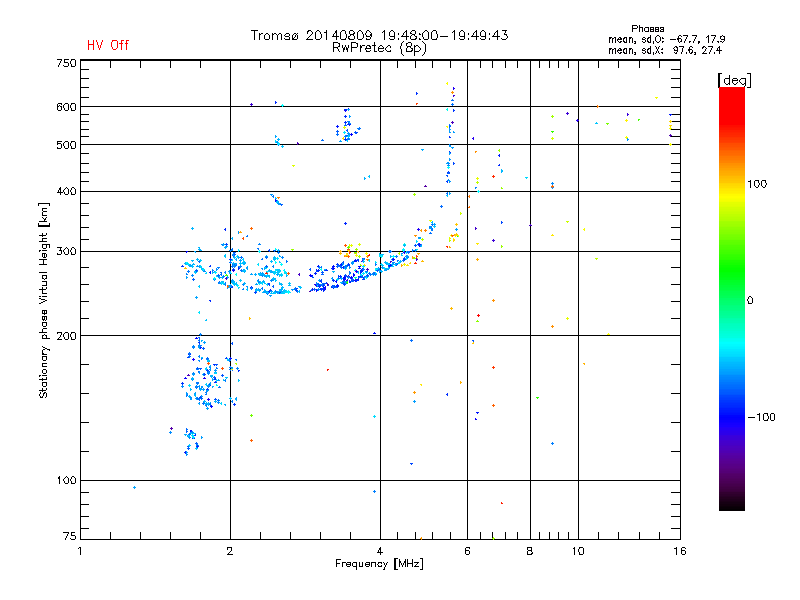The image size is (800, 600).
Task: Click the y-axis '400' tick label
Action: point(66,191)
